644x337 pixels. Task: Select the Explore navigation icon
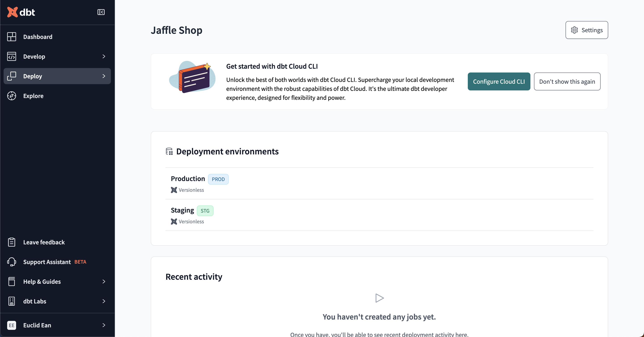tap(11, 95)
